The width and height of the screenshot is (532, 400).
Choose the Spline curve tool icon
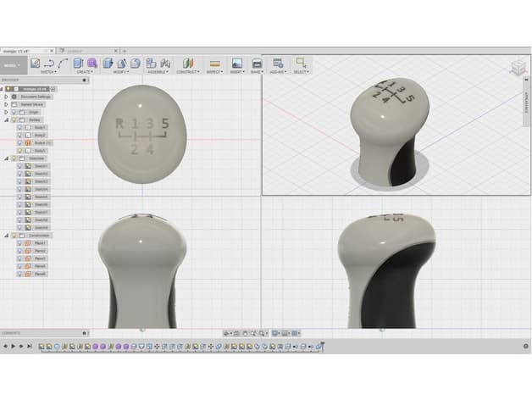tap(63, 64)
